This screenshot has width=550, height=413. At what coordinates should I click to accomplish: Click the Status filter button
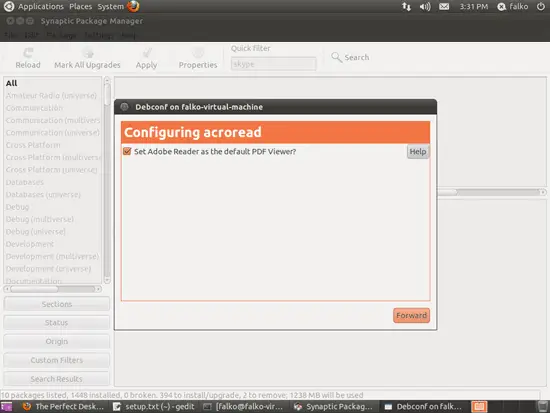point(56,322)
